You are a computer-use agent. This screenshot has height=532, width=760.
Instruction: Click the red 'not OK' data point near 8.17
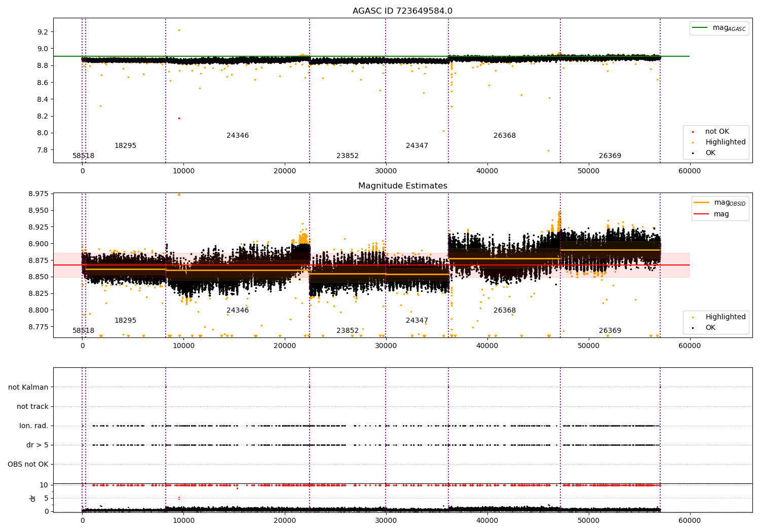pyautogui.click(x=179, y=118)
